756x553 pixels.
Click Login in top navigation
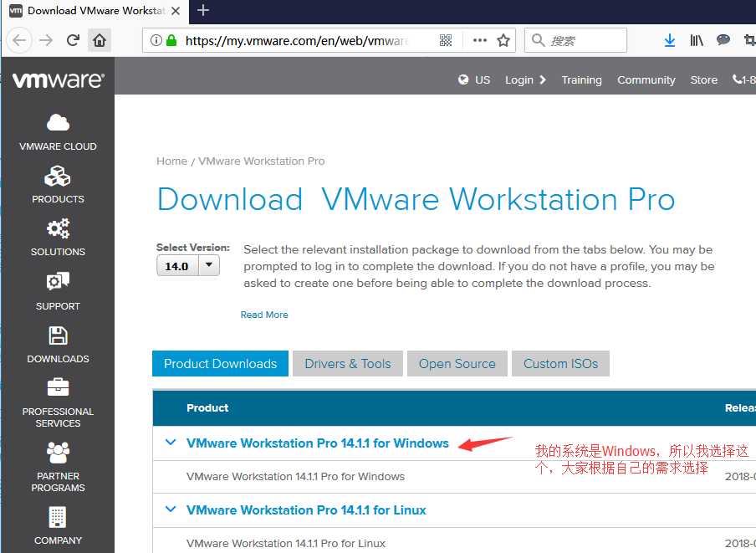pyautogui.click(x=525, y=80)
